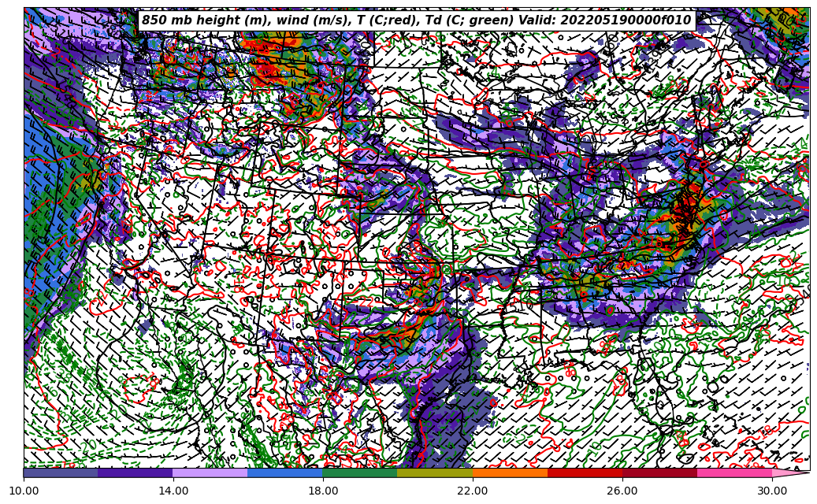Click the orange 22–24 colorbar segment
Viewport: 817px width, 504px height.
(x=510, y=472)
